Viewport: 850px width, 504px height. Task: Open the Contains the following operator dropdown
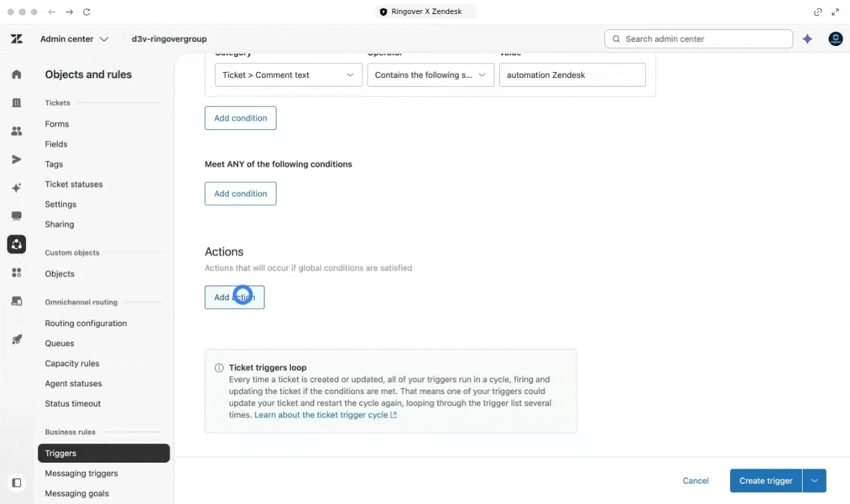430,75
